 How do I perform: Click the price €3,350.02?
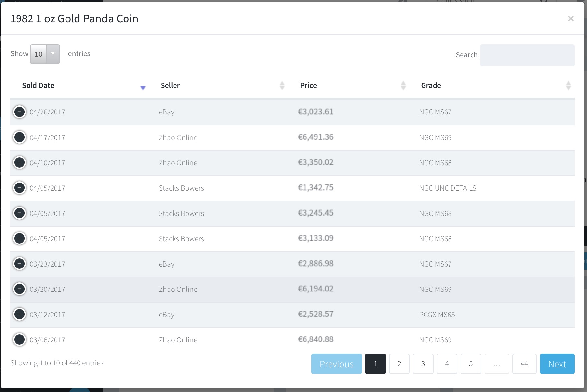click(316, 162)
